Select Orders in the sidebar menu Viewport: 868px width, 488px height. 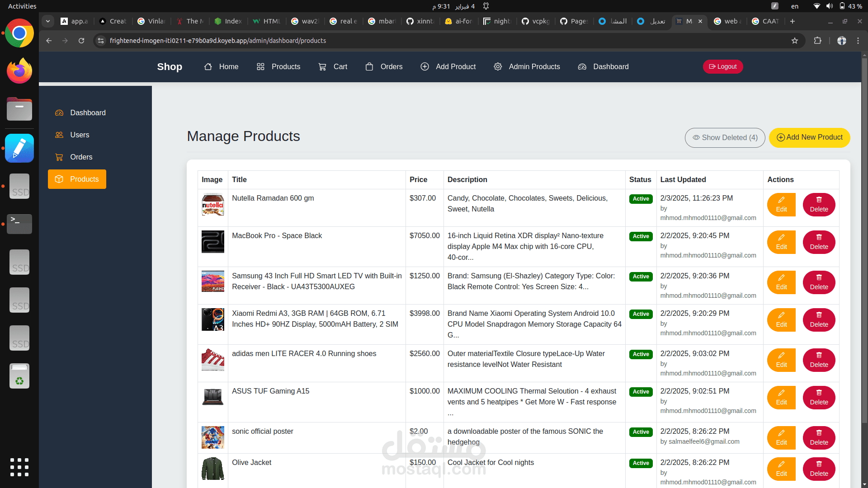(x=81, y=157)
